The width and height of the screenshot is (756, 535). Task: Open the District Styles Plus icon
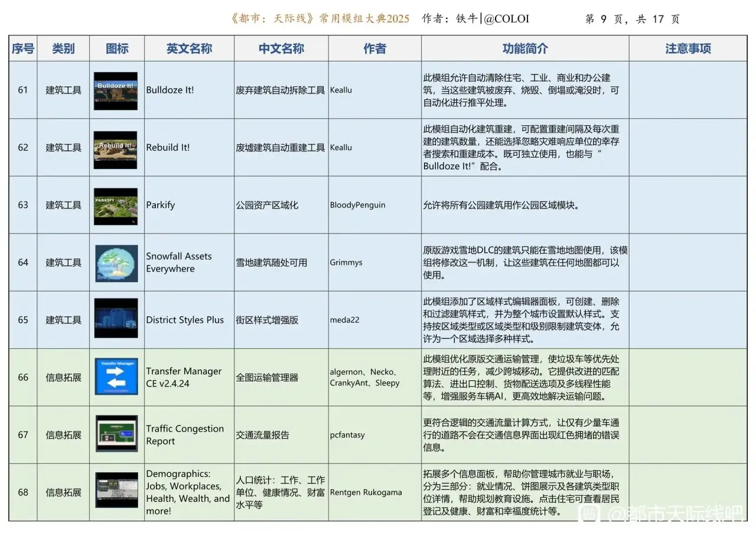pyautogui.click(x=116, y=320)
